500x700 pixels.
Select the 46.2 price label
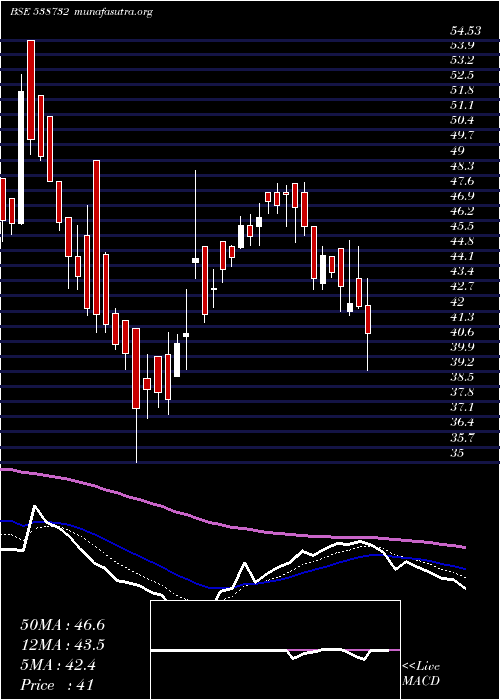click(462, 211)
